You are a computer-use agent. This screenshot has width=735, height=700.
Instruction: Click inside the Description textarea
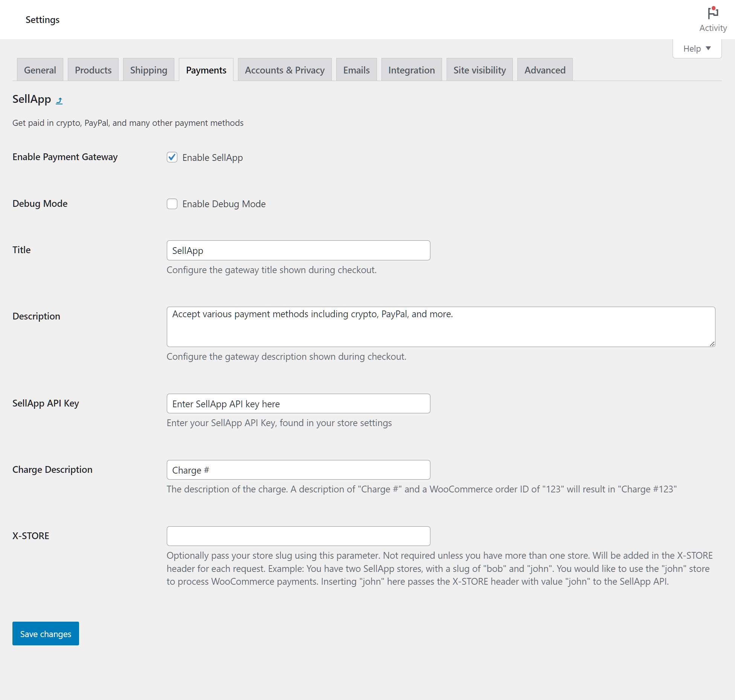pos(441,327)
